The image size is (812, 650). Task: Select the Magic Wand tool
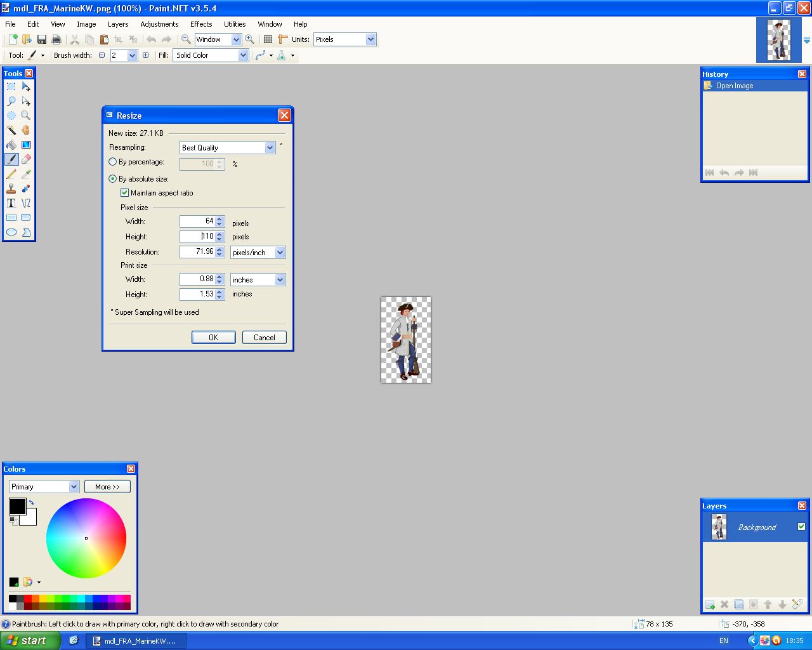[x=11, y=130]
